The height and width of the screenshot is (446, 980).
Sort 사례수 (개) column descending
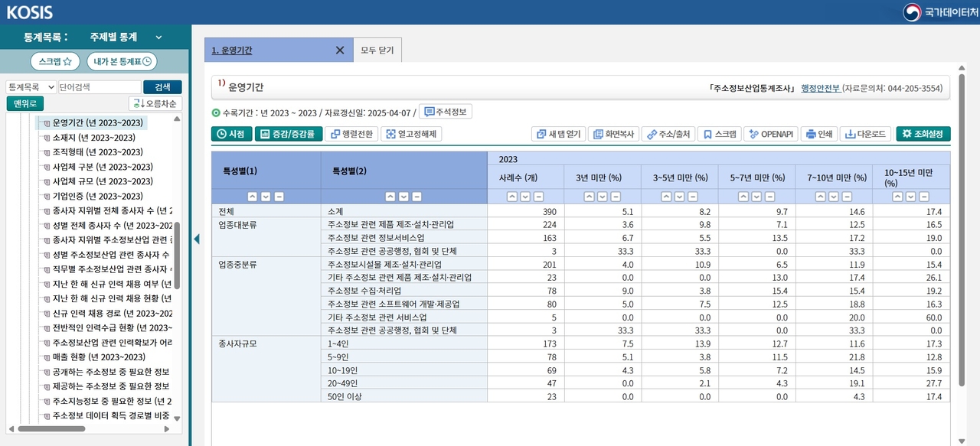coord(524,197)
